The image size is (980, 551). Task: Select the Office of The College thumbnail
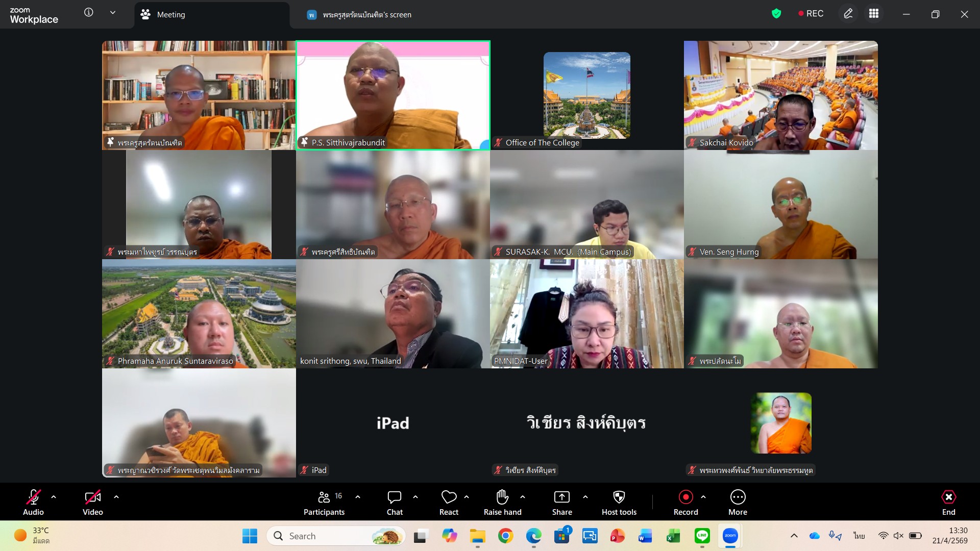[x=586, y=95]
